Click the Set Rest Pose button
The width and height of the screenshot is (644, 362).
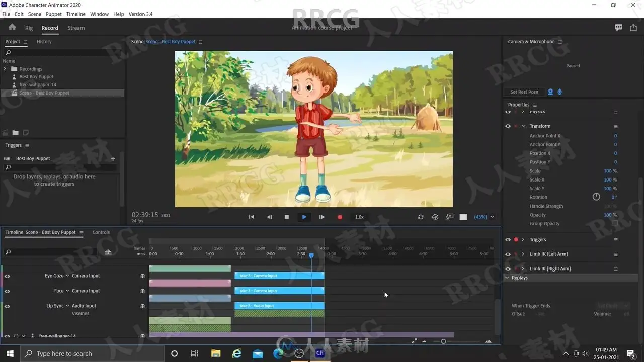[524, 92]
